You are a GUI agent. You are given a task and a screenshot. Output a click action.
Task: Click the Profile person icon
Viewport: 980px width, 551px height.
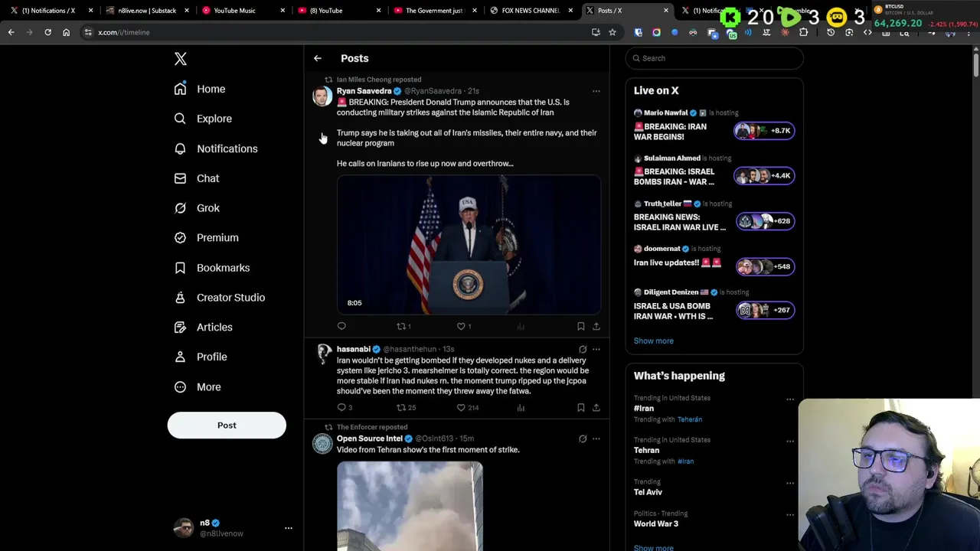(180, 357)
